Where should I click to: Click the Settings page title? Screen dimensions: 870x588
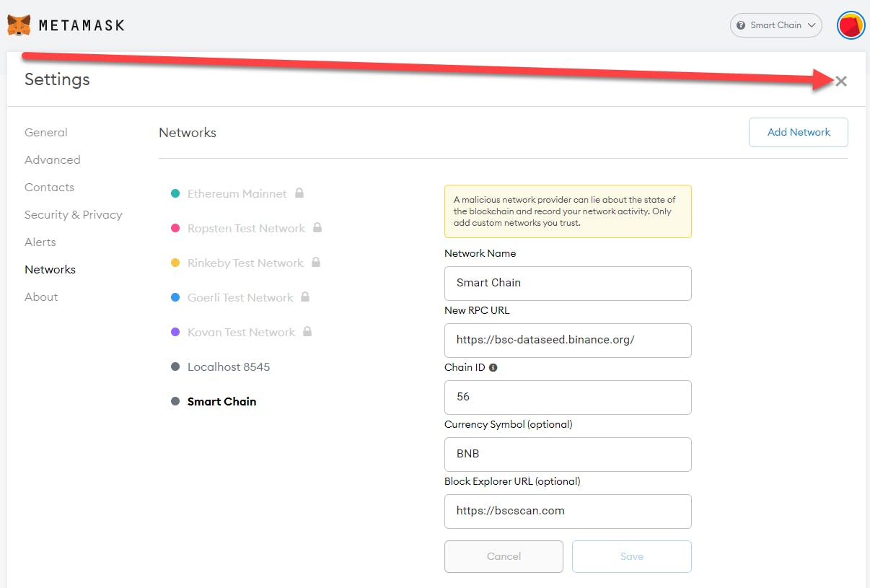(x=57, y=79)
